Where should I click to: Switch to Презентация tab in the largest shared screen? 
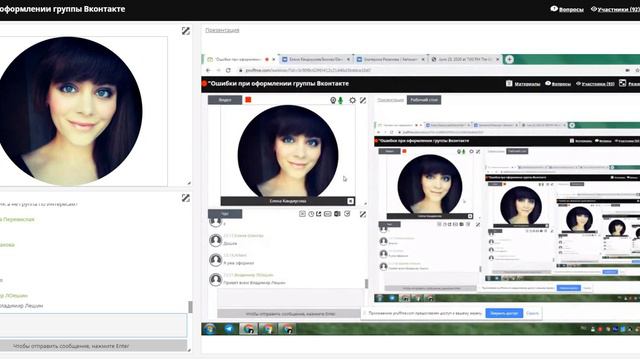pos(390,100)
